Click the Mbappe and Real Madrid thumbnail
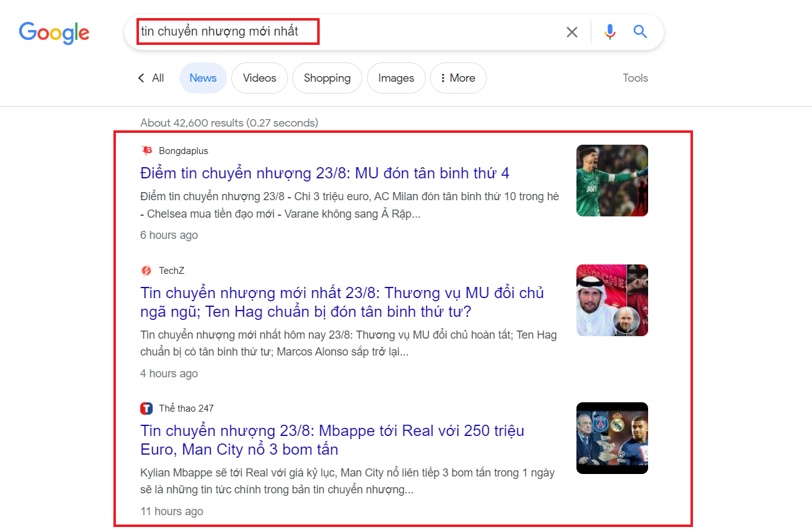 pyautogui.click(x=612, y=438)
